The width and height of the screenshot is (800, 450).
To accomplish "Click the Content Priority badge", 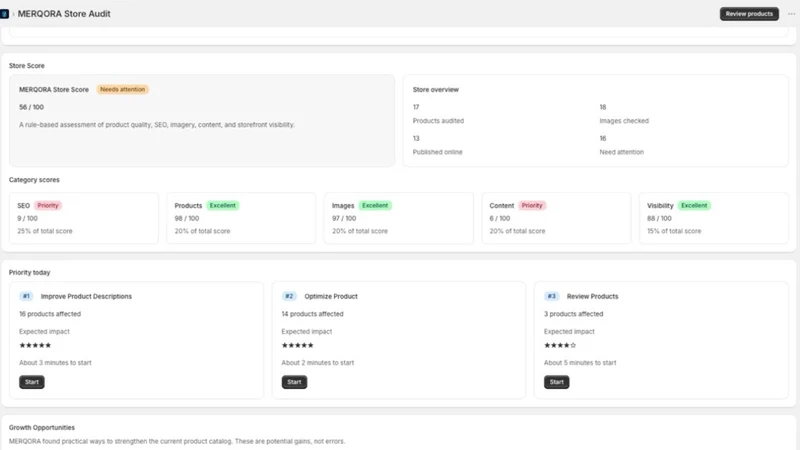I will (x=532, y=206).
